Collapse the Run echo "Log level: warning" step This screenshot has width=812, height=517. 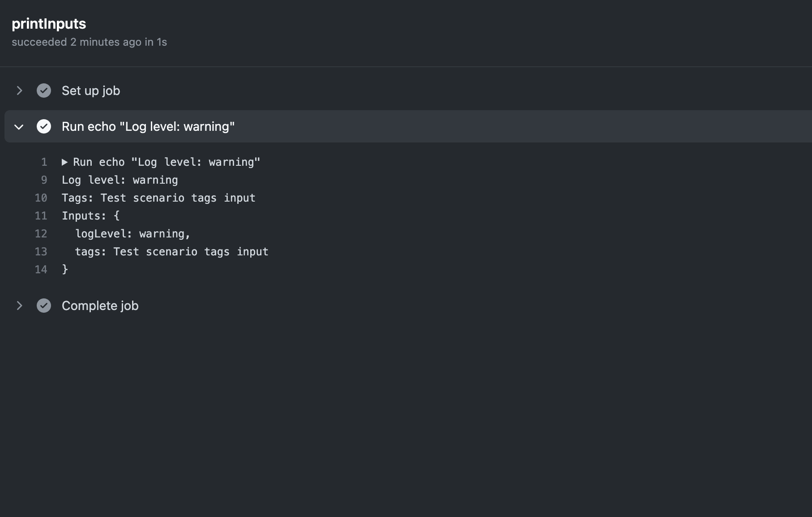[19, 126]
